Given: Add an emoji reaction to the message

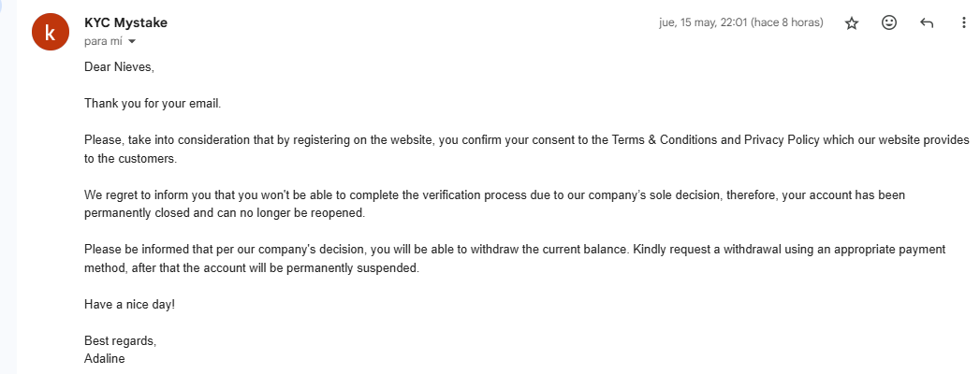Looking at the screenshot, I should point(889,23).
